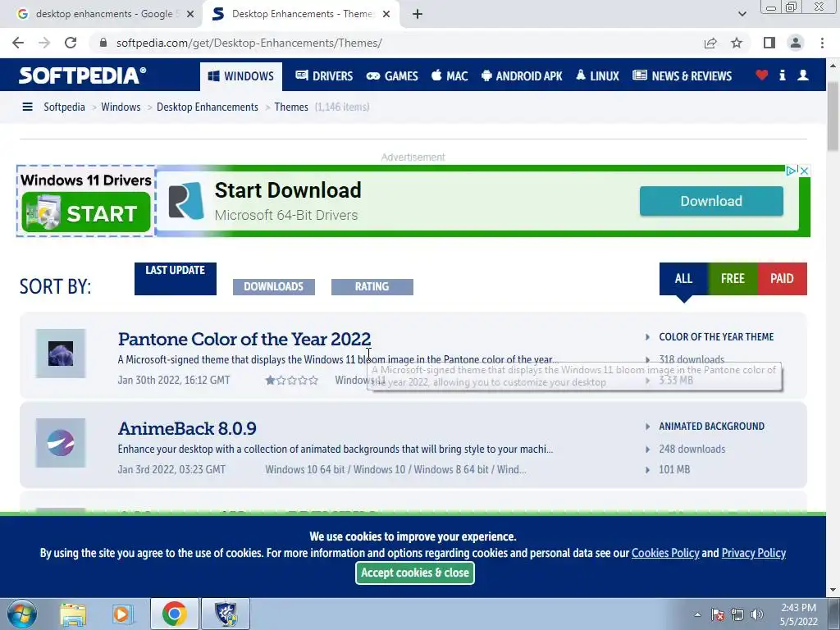Viewport: 840px width, 630px height.
Task: Go to Softpedia breadcrumb link
Action: (x=64, y=107)
